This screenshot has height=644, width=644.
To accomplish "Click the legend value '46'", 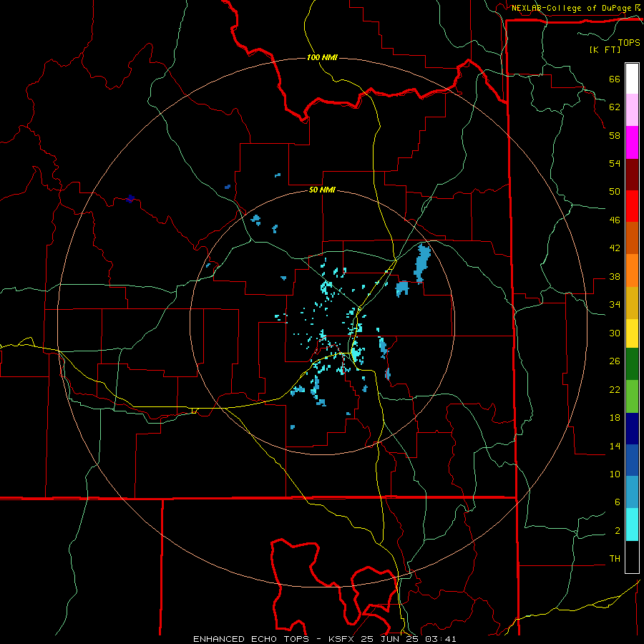I will pyautogui.click(x=615, y=220).
